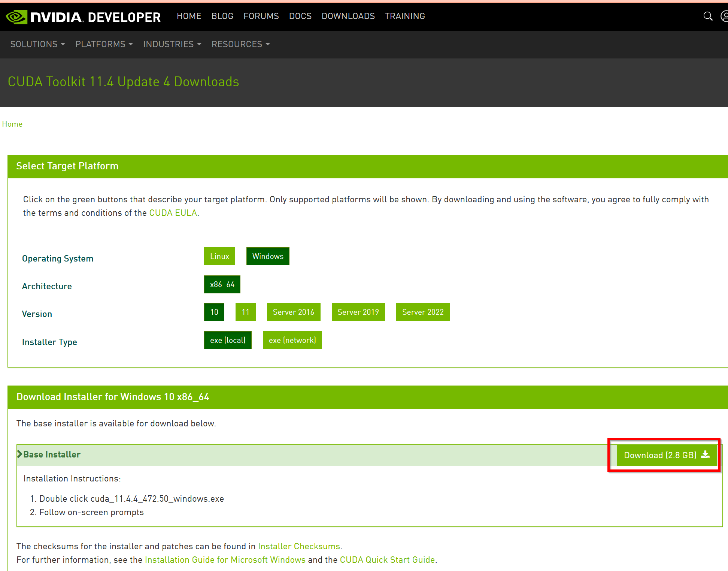Viewport: 728px width, 571px height.
Task: Expand the SOLUTIONS dropdown menu
Action: tap(38, 44)
